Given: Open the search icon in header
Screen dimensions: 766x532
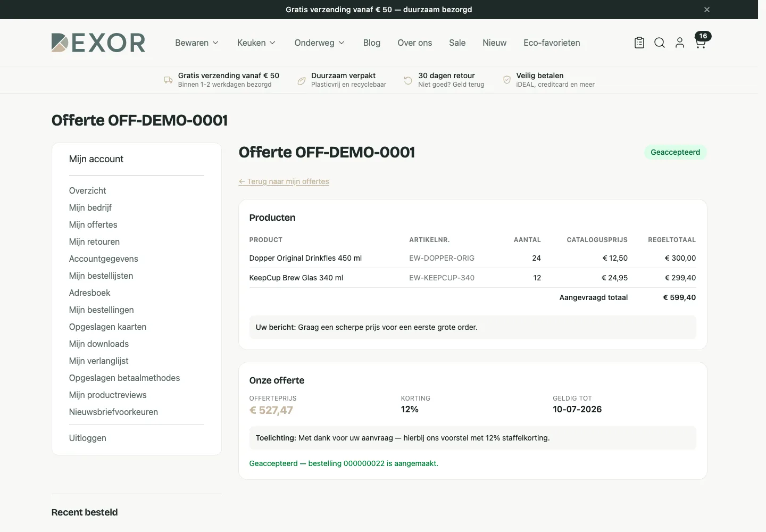Looking at the screenshot, I should coord(660,43).
